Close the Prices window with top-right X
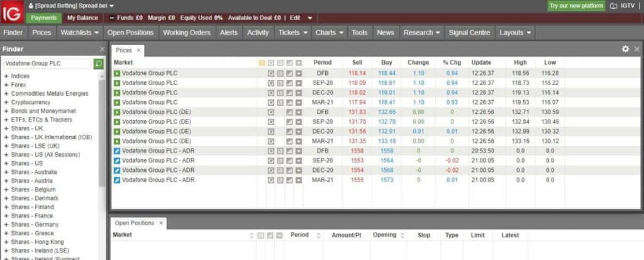 pyautogui.click(x=636, y=49)
